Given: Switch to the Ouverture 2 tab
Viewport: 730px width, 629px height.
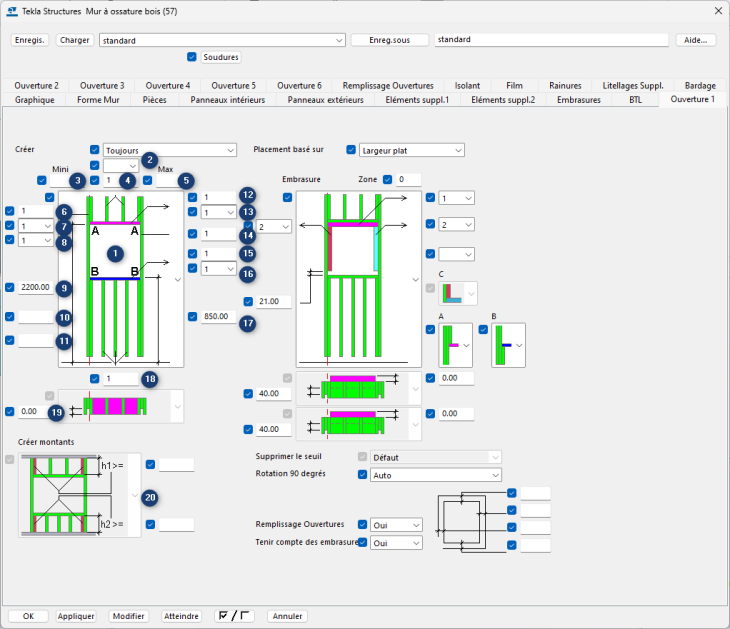Looking at the screenshot, I should (x=36, y=86).
